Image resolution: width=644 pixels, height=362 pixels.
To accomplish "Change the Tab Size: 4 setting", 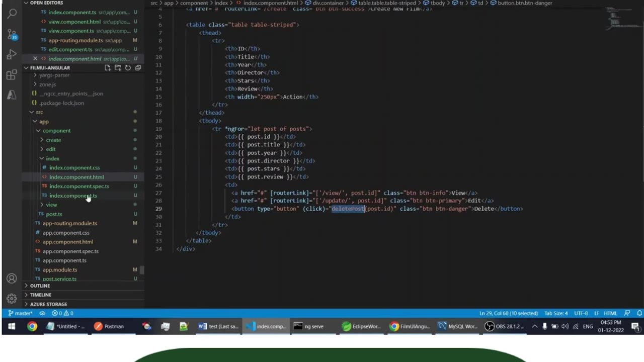I will click(x=556, y=313).
